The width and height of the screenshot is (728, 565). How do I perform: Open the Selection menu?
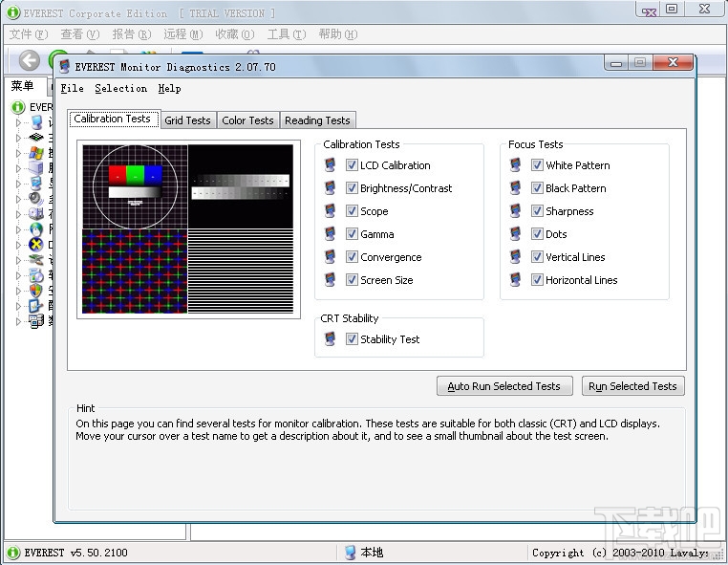pyautogui.click(x=120, y=88)
